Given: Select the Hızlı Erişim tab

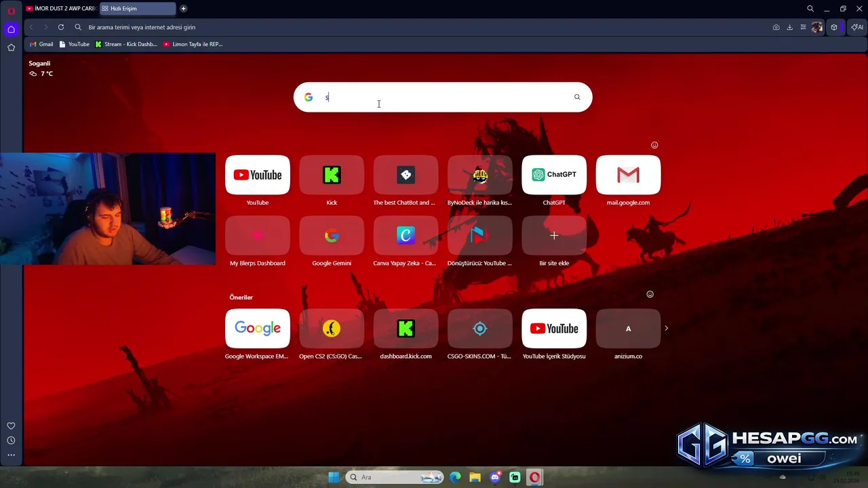Looking at the screenshot, I should (138, 9).
